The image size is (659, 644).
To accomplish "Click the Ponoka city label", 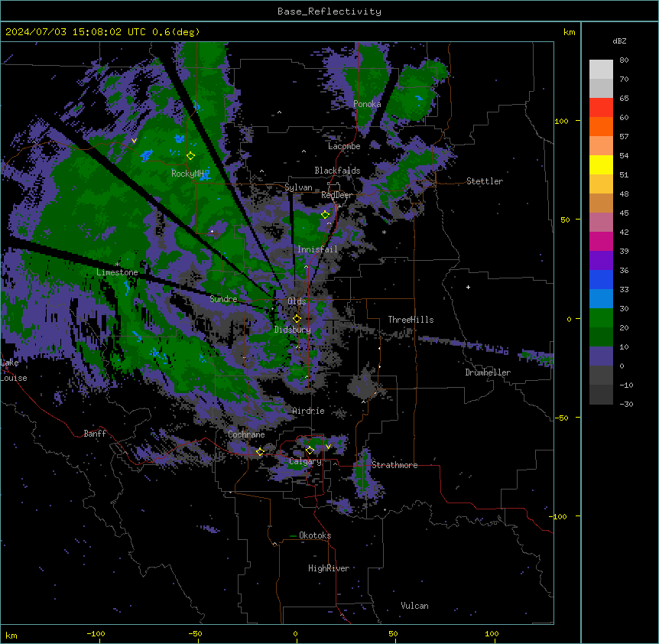I will click(367, 104).
